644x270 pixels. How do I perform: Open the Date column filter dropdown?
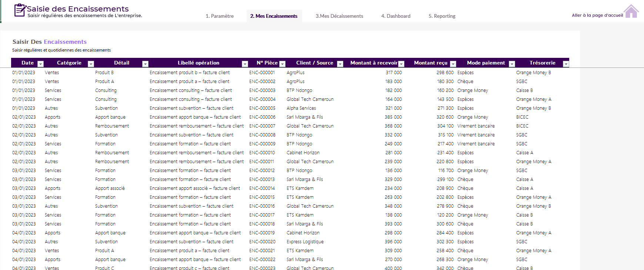pyautogui.click(x=41, y=64)
